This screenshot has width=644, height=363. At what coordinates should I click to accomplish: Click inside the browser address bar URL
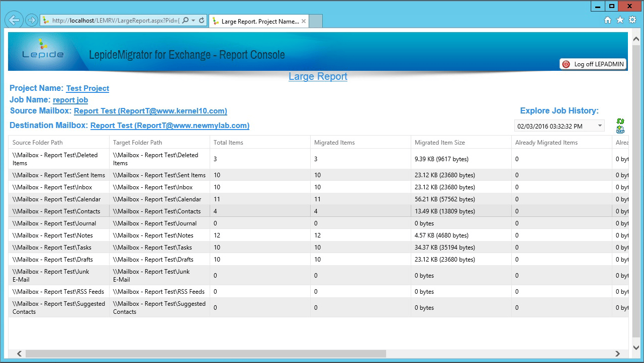pos(115,21)
